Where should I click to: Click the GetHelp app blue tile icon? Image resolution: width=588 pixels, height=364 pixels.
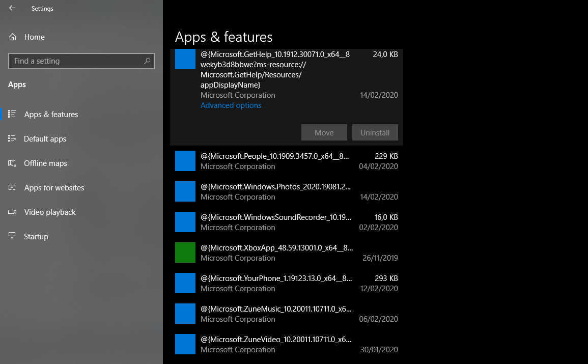(x=185, y=59)
